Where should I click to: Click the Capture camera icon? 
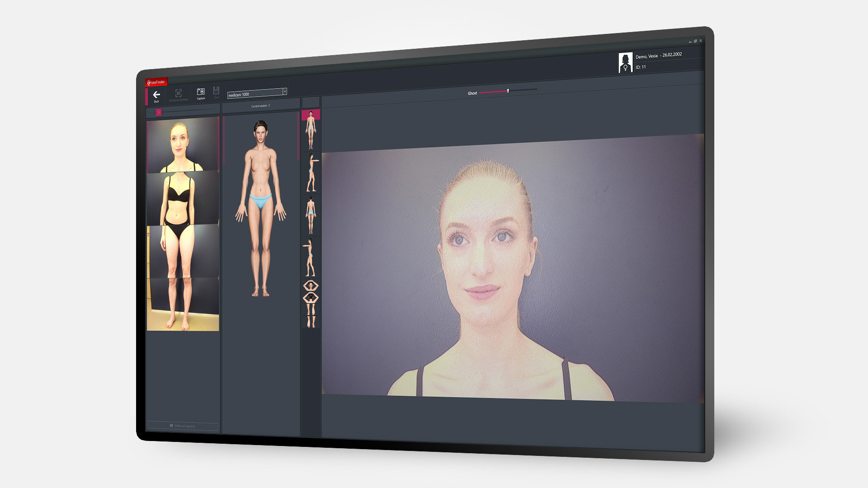click(201, 92)
